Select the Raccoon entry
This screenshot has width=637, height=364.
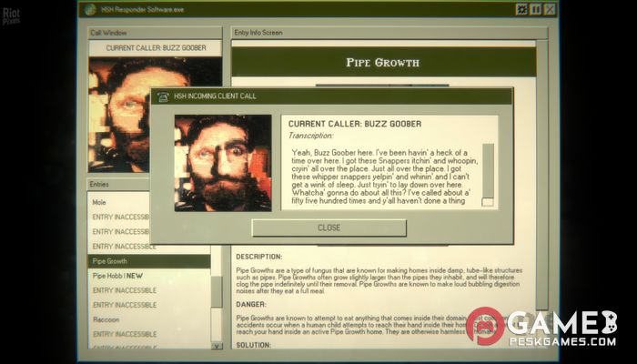point(148,319)
